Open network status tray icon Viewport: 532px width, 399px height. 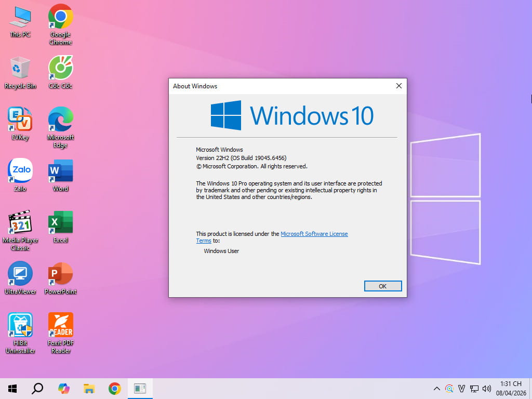474,389
